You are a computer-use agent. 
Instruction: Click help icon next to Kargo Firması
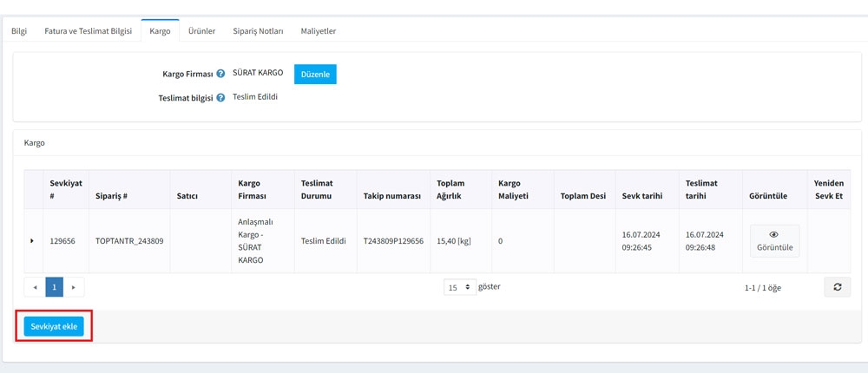(x=220, y=75)
